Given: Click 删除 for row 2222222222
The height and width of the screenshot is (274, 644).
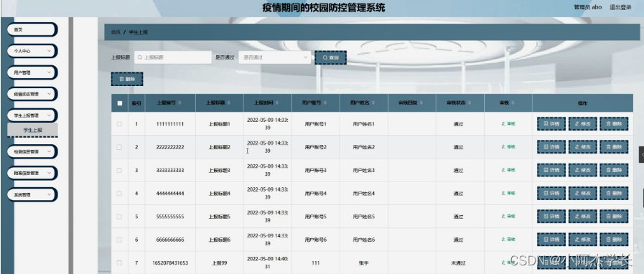Looking at the screenshot, I should [614, 147].
